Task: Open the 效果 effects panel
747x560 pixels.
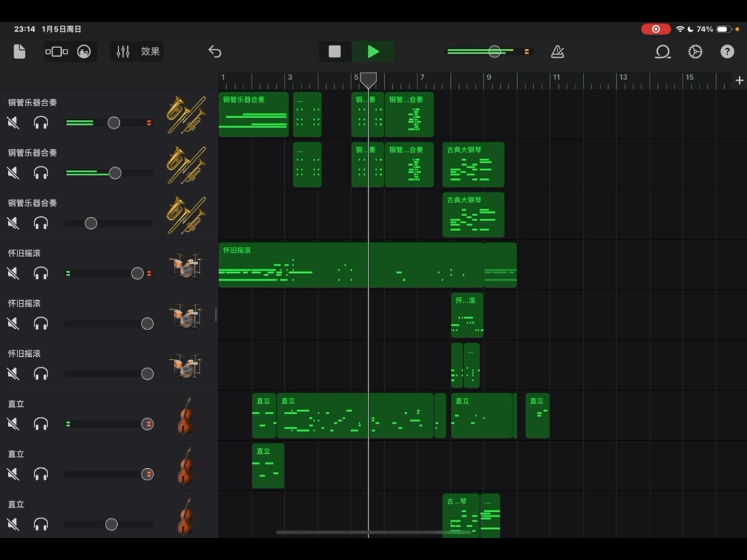Action: (x=150, y=51)
